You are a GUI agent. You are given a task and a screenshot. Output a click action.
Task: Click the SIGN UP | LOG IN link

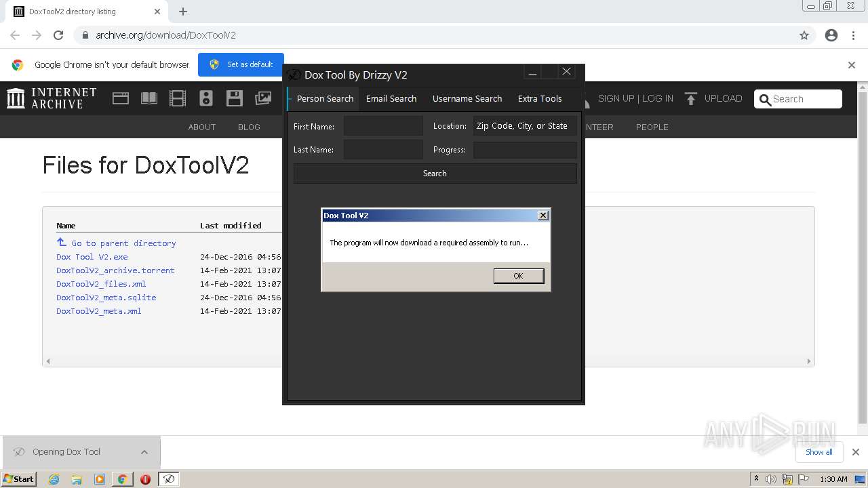point(635,98)
